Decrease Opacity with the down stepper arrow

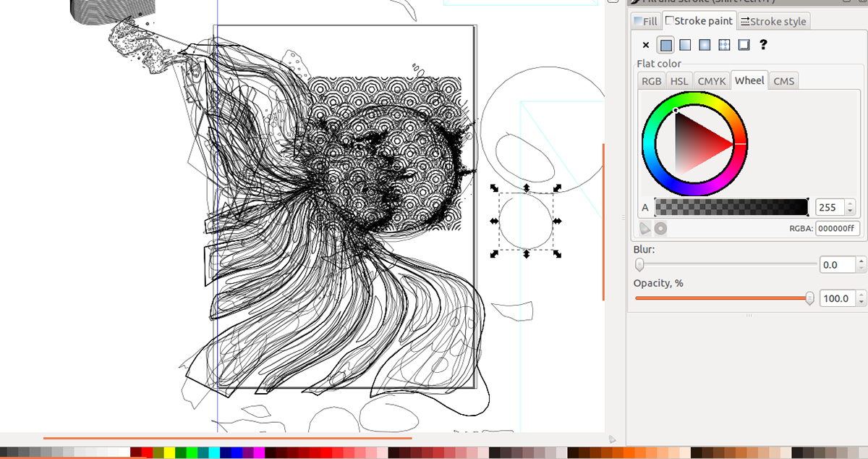click(860, 302)
